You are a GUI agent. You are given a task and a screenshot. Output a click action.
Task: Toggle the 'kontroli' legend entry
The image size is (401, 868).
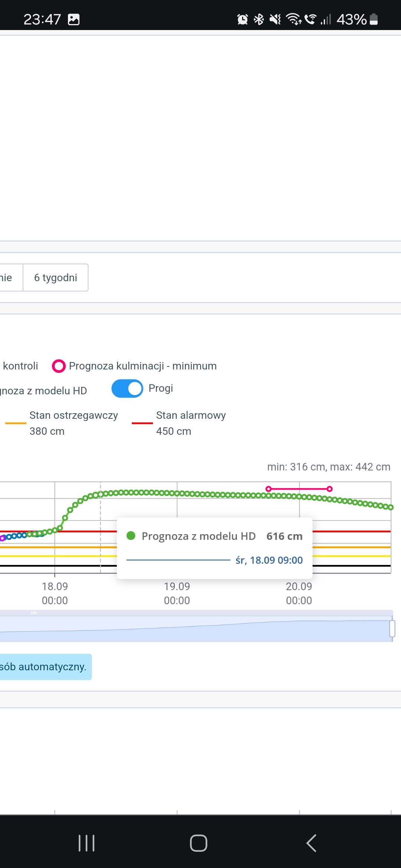[20, 366]
